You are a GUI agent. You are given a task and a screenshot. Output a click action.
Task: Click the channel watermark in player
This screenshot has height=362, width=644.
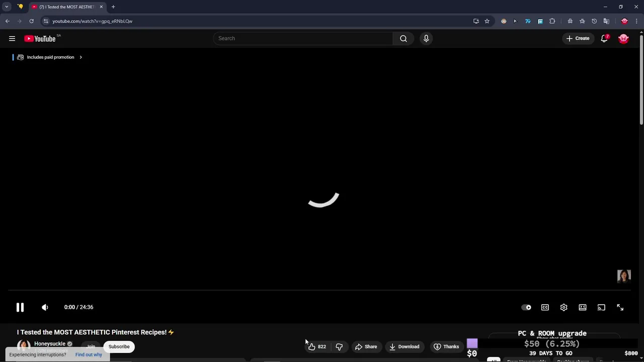click(624, 276)
